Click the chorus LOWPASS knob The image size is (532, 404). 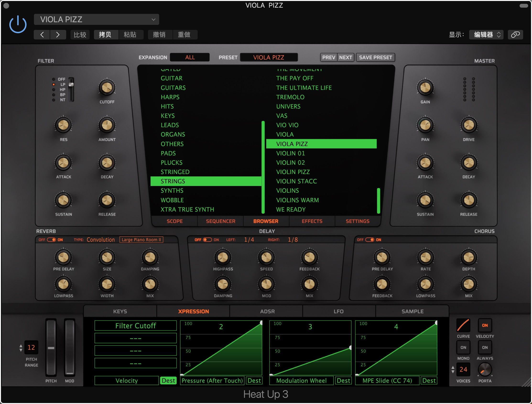[x=425, y=284]
